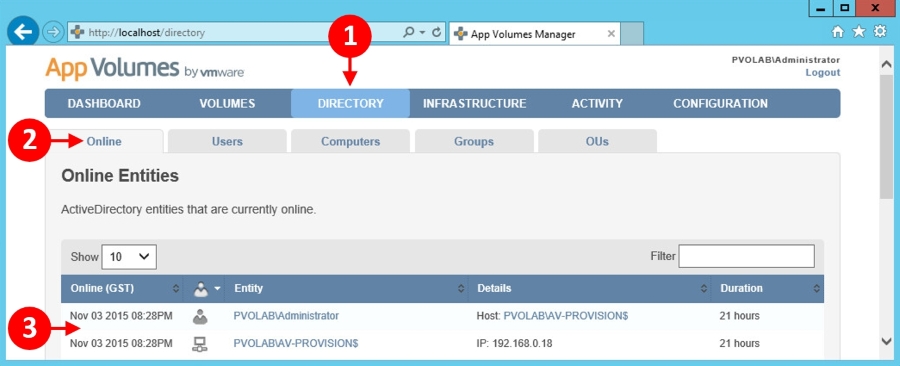Refresh the page using reload icon
The image size is (900, 366).
(x=437, y=33)
